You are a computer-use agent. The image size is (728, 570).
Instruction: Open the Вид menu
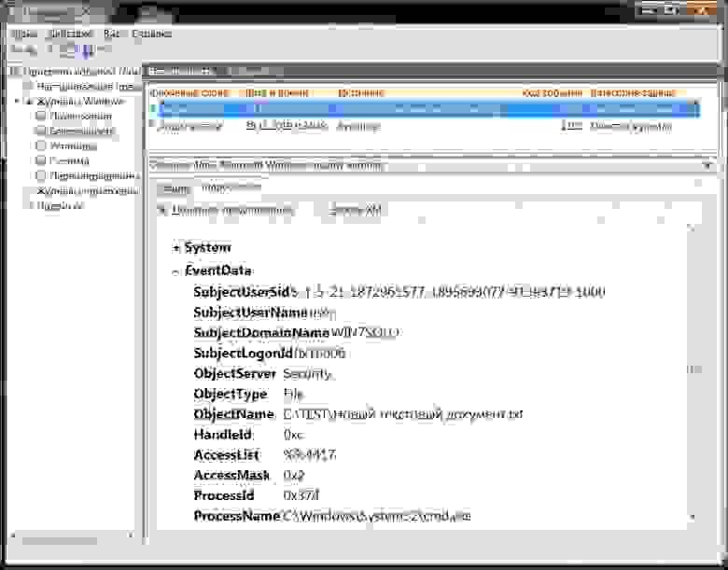[x=111, y=34]
